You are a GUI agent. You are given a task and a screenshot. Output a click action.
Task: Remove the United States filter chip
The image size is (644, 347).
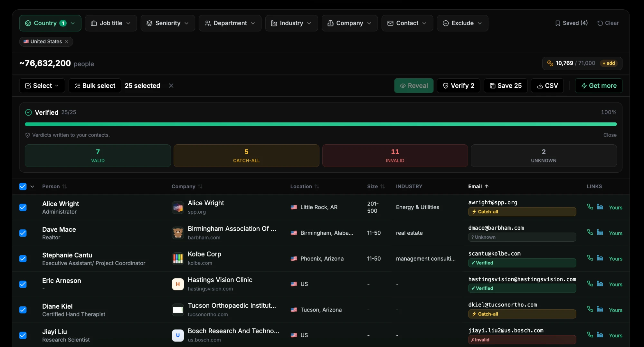click(x=67, y=42)
